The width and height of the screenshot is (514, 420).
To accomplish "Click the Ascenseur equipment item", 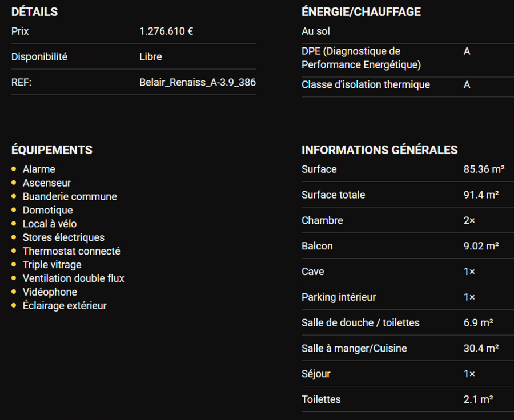I will tap(47, 183).
